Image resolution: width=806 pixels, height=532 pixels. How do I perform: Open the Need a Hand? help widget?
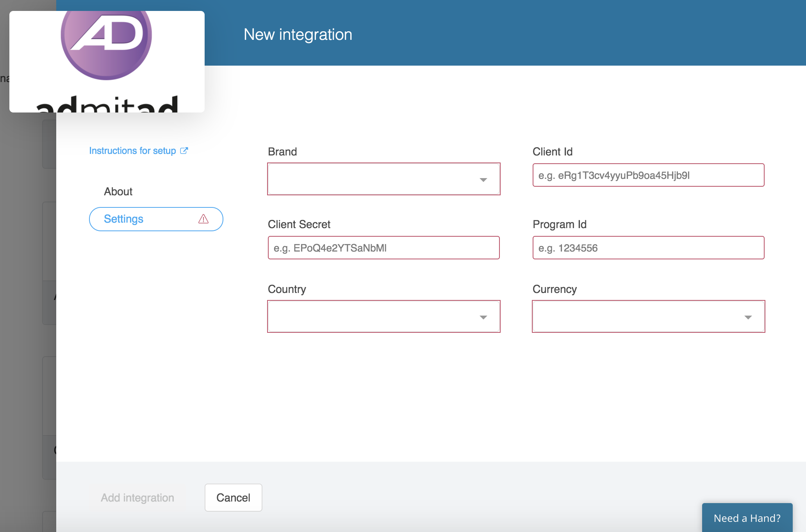point(747,518)
